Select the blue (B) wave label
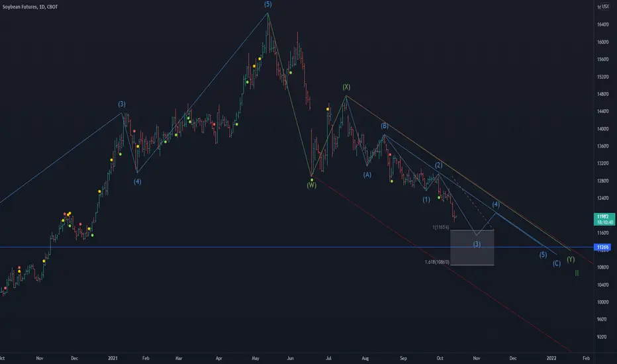 pos(385,126)
